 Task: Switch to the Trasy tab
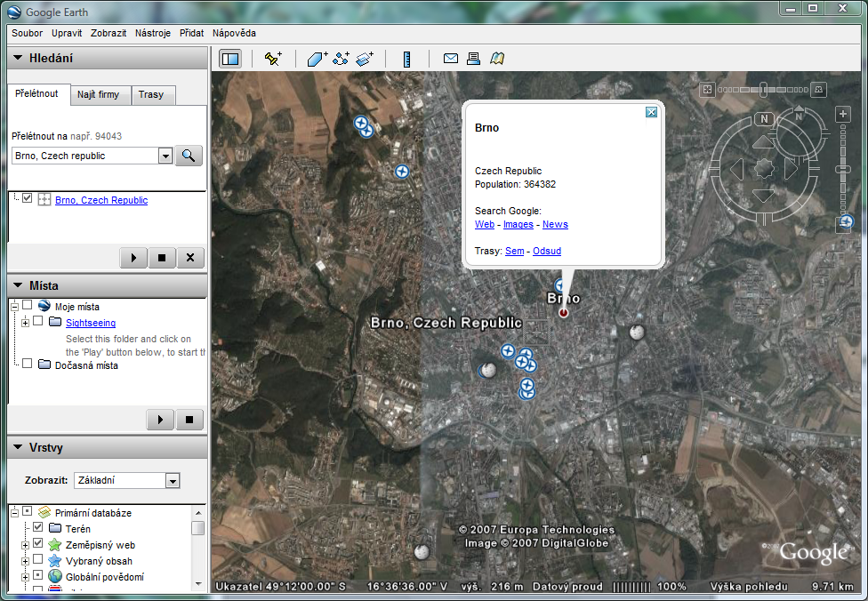point(152,94)
